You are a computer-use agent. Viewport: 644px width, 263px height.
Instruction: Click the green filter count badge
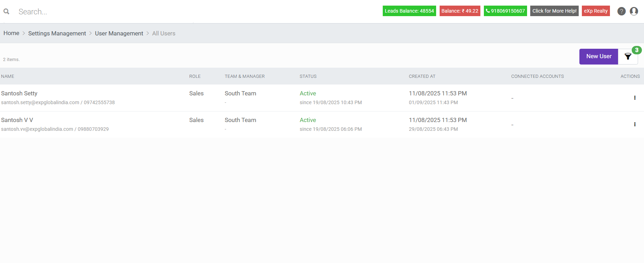pyautogui.click(x=637, y=50)
